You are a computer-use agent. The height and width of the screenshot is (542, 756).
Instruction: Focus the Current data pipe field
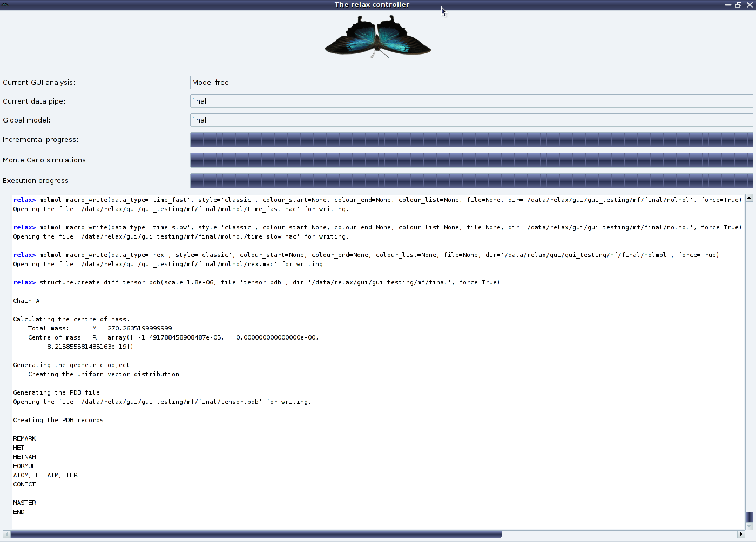coord(471,101)
